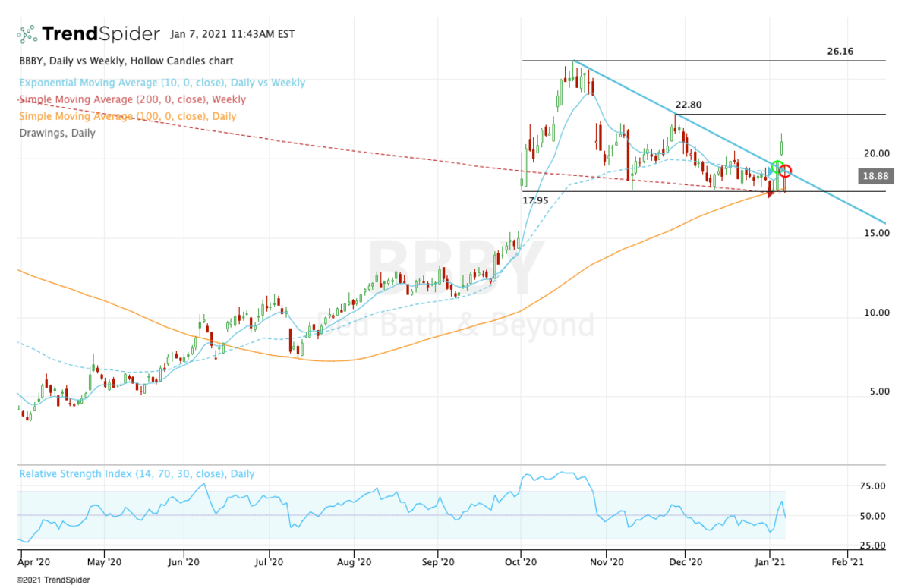
Task: Click the 17.95 support level label
Action: point(535,200)
